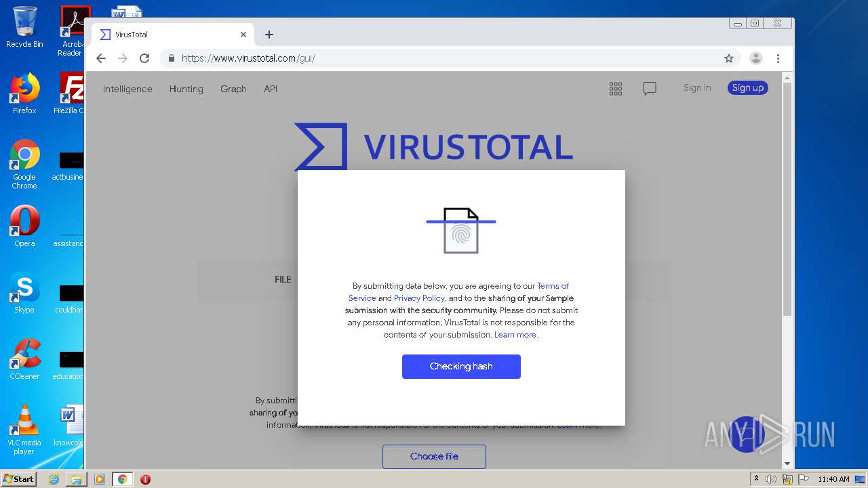This screenshot has height=488, width=868.
Task: Open the Recycle Bin desktop icon
Action: click(x=24, y=27)
